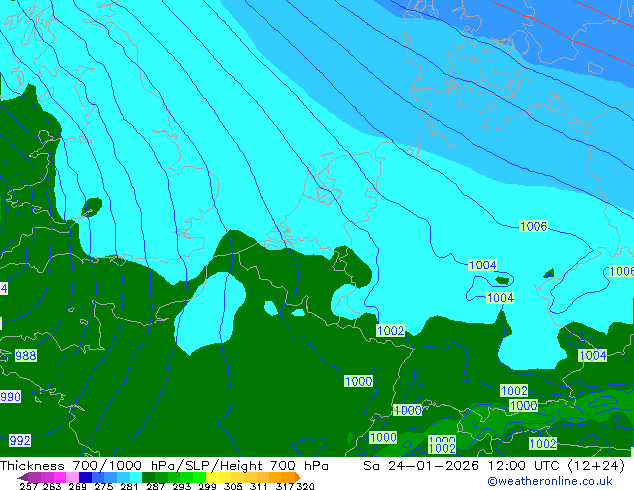634x490 pixels.
Task: Click the 992 isobar label
Action: (20, 440)
